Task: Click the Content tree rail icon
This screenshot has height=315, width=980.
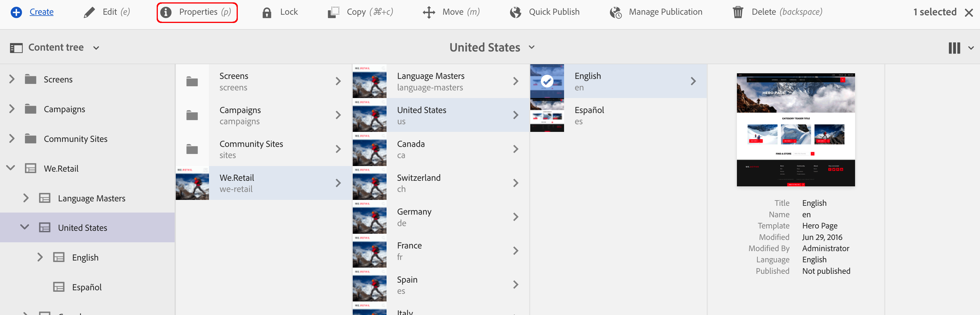Action: pos(16,48)
